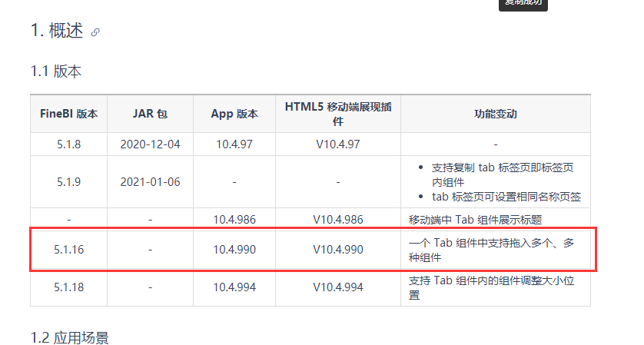644x345 pixels.
Task: Select the 1. 概述 heading text
Action: pos(57,31)
